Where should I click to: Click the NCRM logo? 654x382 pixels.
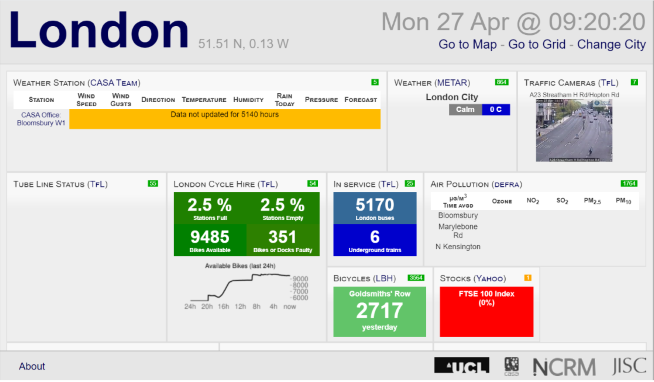point(564,367)
